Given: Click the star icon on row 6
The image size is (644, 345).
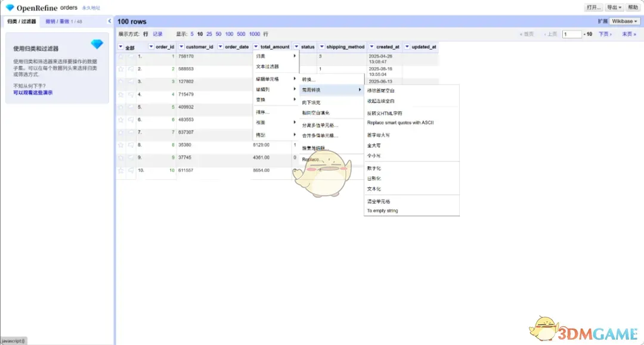Looking at the screenshot, I should [x=120, y=120].
